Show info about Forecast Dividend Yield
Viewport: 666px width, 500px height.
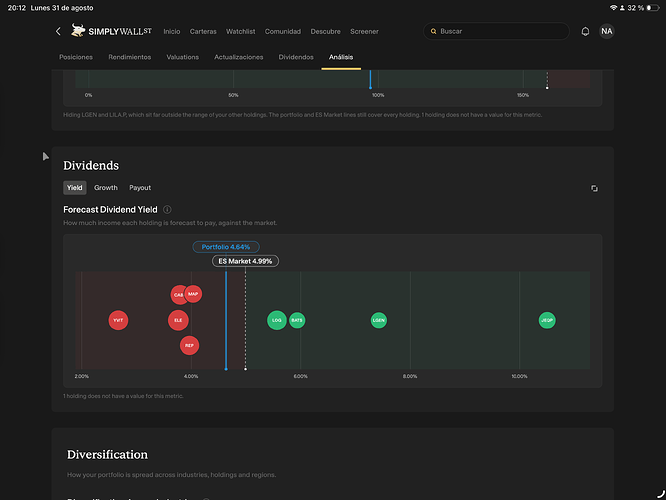tap(167, 209)
